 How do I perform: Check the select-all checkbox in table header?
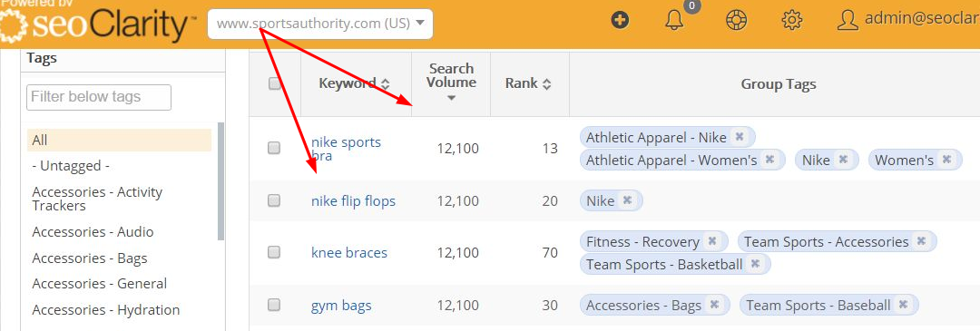coord(274,83)
